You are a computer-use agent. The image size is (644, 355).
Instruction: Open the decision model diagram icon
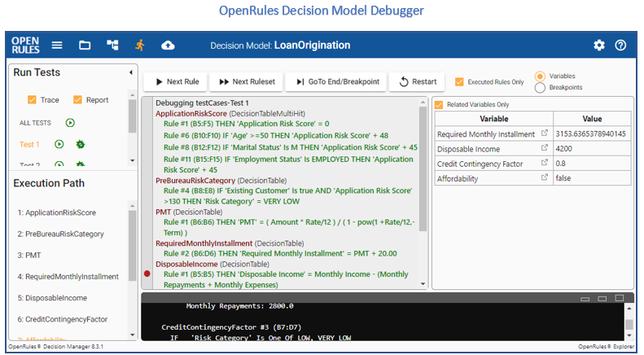point(112,46)
